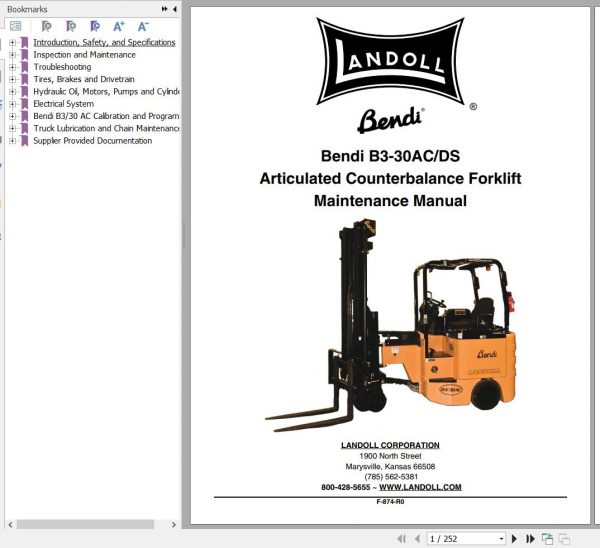Click the Maintenance Manual heading text

[390, 201]
